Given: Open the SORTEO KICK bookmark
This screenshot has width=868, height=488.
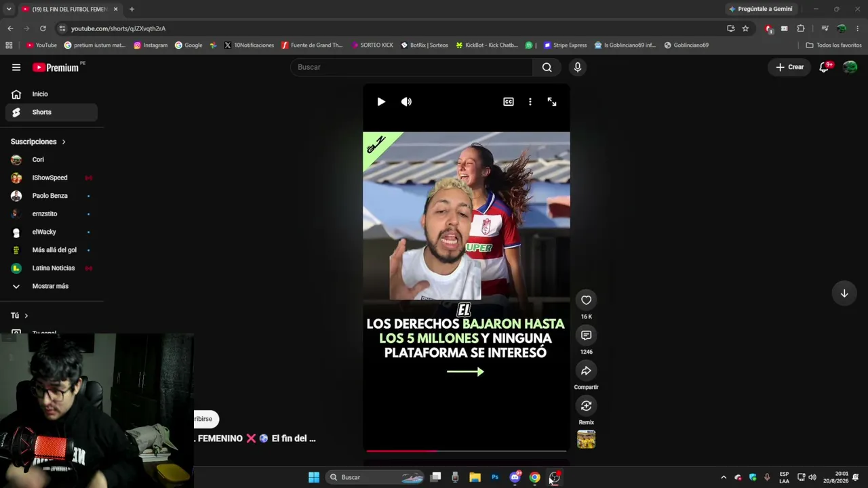Looking at the screenshot, I should click(372, 45).
